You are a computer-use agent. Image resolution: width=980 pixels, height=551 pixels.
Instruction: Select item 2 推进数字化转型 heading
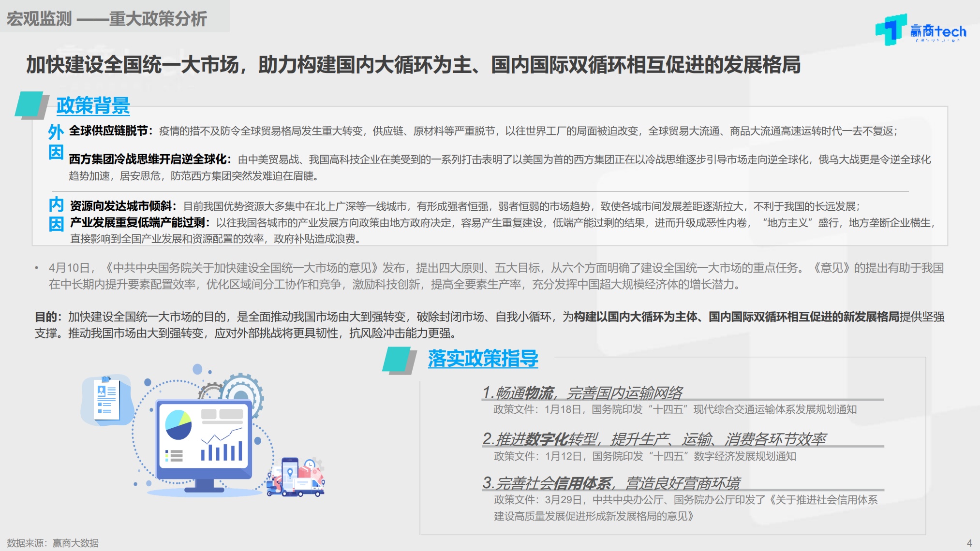click(654, 439)
